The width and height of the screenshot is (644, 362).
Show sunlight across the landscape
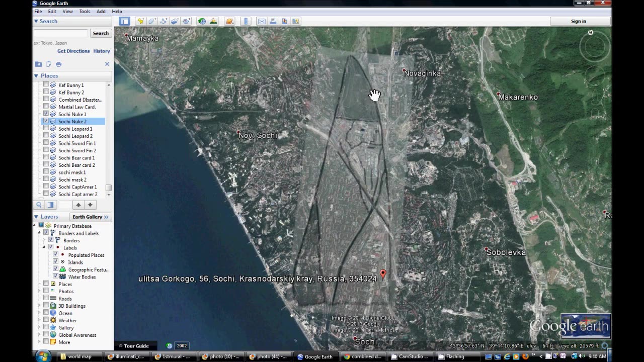pyautogui.click(x=213, y=21)
